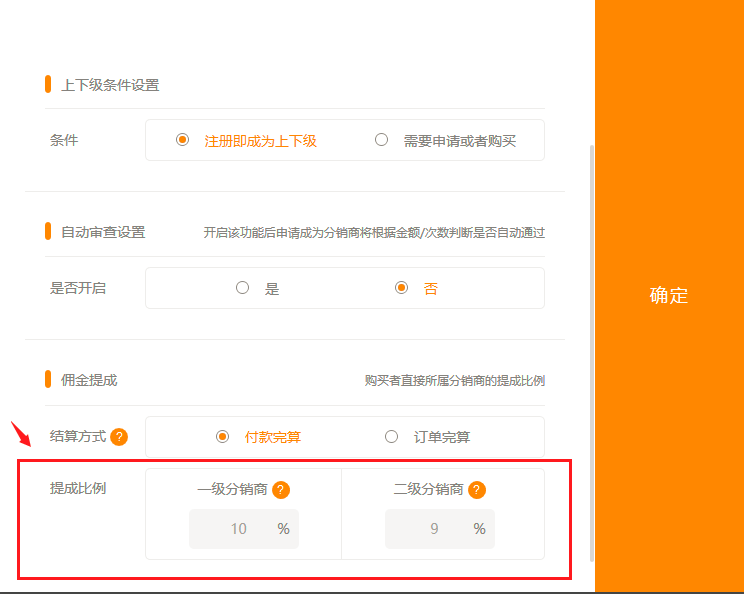Click the 二级分销商 percentage input field
Screen dimensions: 744x594
tap(434, 529)
